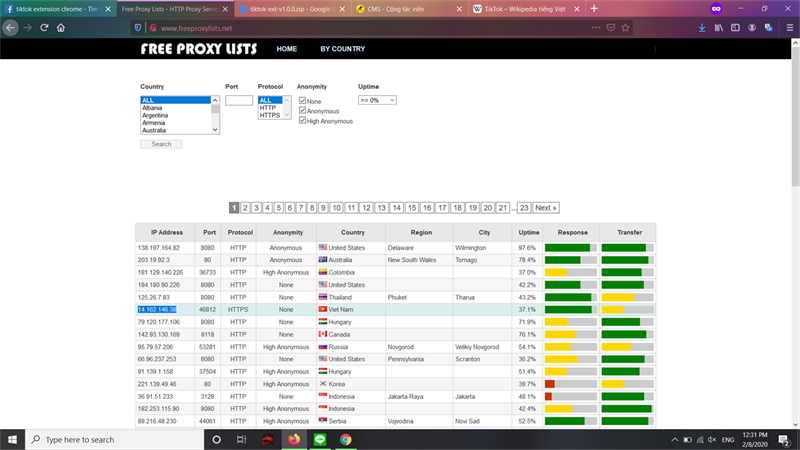The height and width of the screenshot is (450, 800).
Task: Bookmark this page with the star icon
Action: [x=626, y=28]
